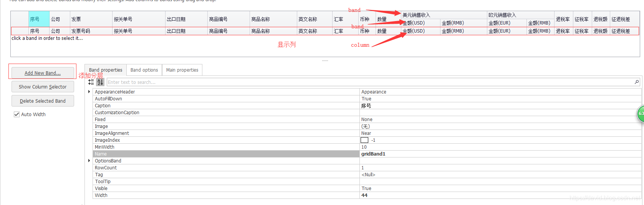The image size is (644, 205).
Task: Click the Tag value <Null>
Action: pyautogui.click(x=368, y=174)
